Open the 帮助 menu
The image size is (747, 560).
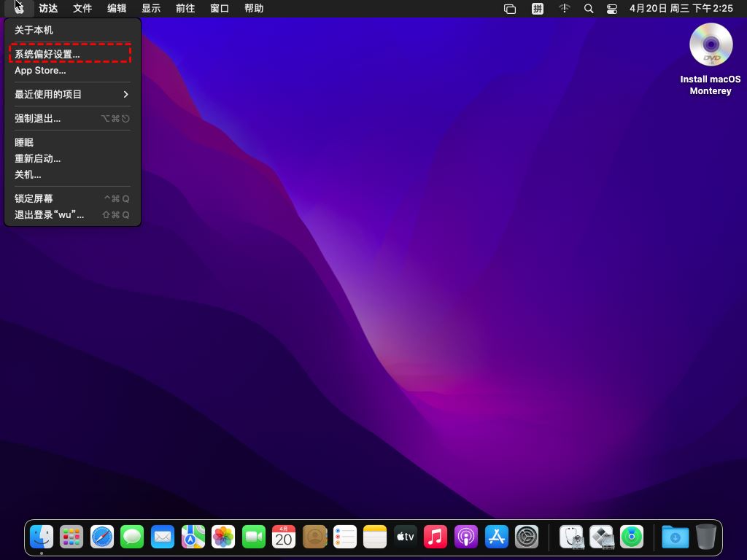point(254,9)
